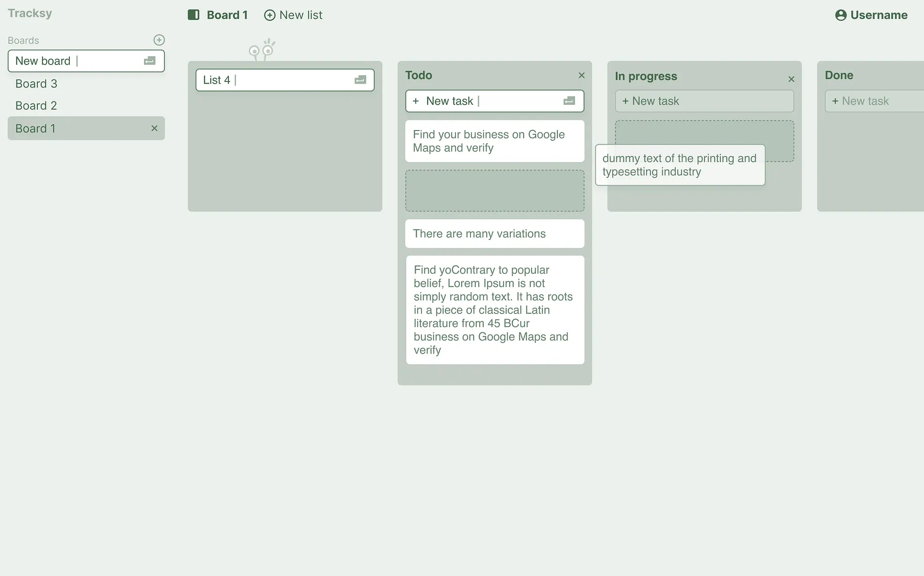Open Board 2 in the sidebar
The width and height of the screenshot is (924, 576).
click(36, 106)
